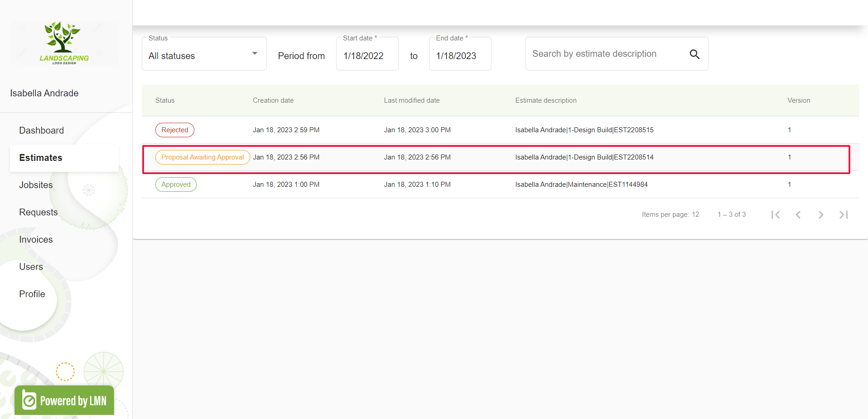Select last modified Jan 18, 2023 1:10 PM
Viewport: 868px width, 419px height.
click(x=417, y=185)
